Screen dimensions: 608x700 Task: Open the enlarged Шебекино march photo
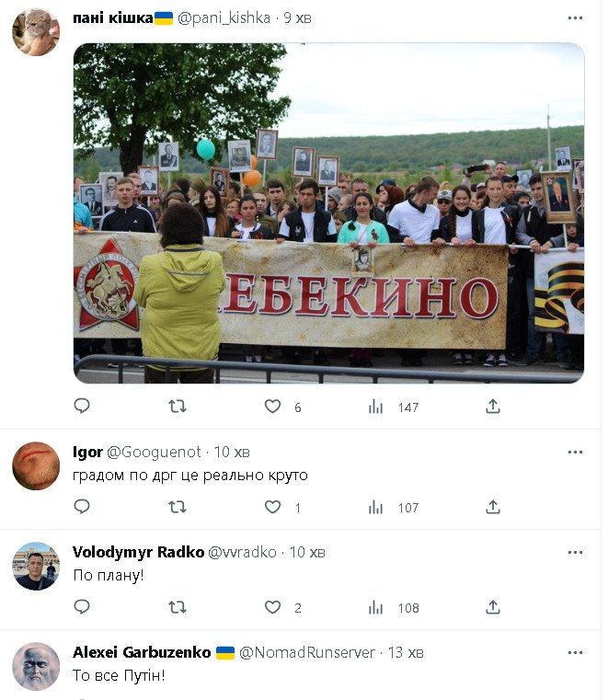[x=328, y=213]
